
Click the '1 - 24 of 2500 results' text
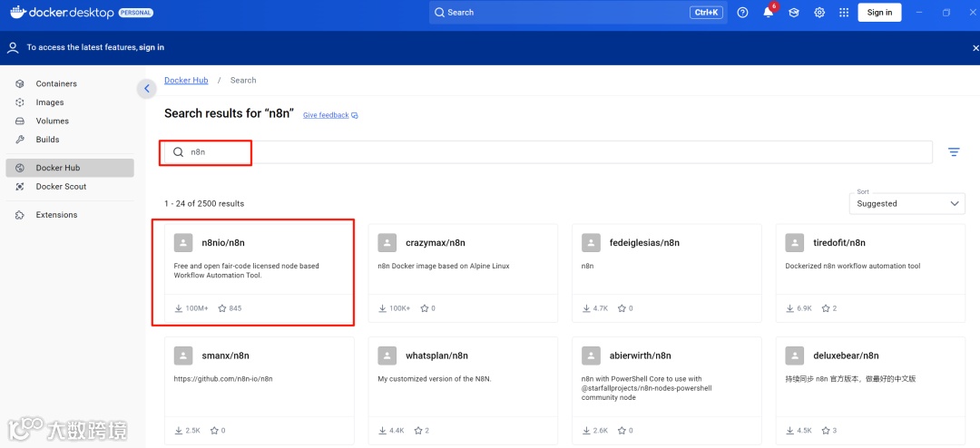click(x=204, y=204)
